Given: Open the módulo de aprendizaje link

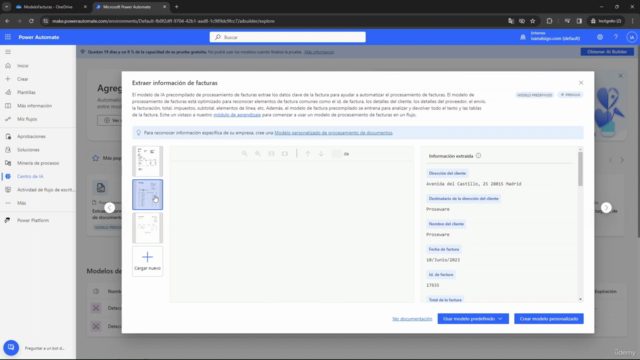Looking at the screenshot, I should pyautogui.click(x=237, y=115).
